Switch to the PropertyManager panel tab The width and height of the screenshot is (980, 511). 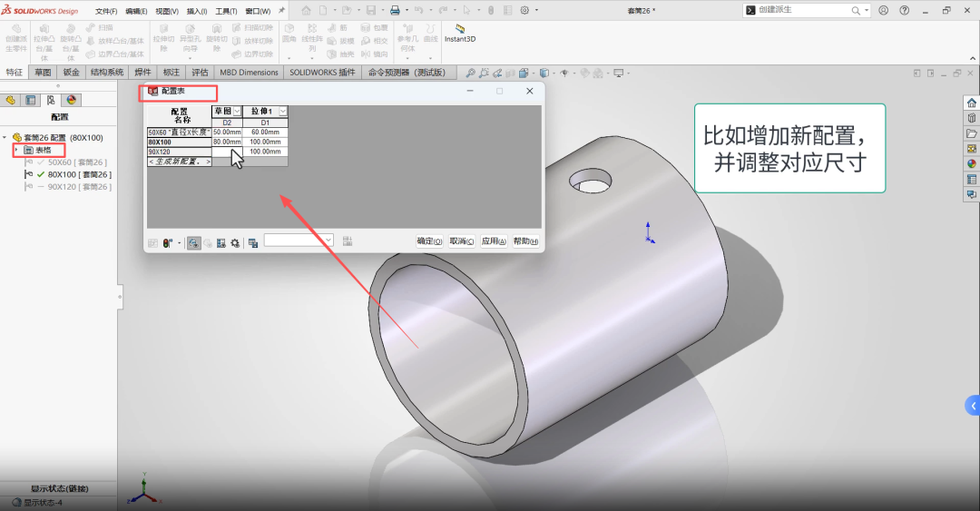click(x=31, y=101)
